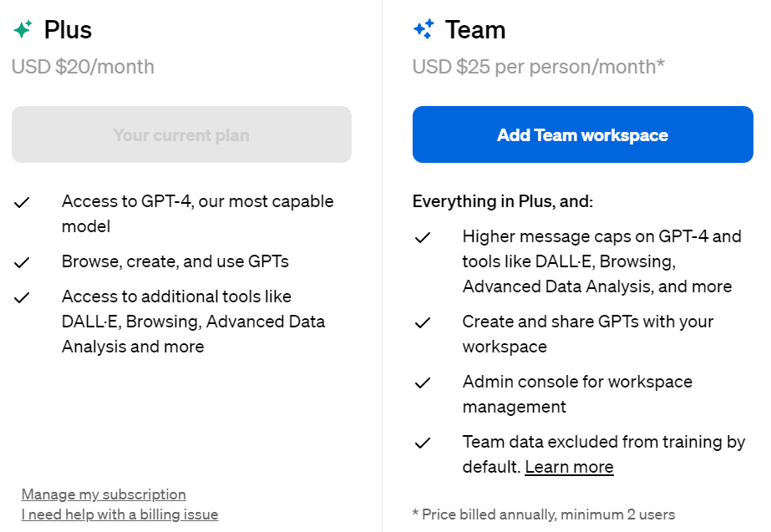Click checkmark beside Admin console for workspace
The height and width of the screenshot is (532, 771).
coord(423,383)
